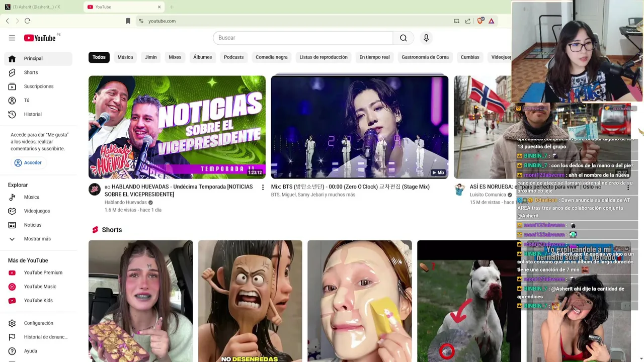Open the crying girl with chocolate Short
This screenshot has width=644, height=362.
click(x=140, y=301)
